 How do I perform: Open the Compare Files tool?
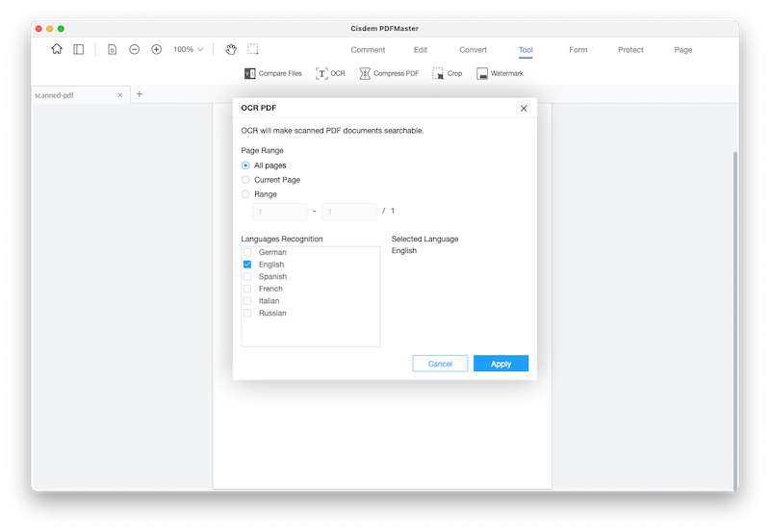tap(273, 74)
